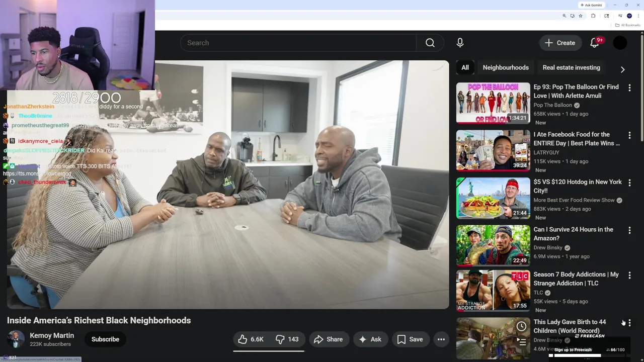The image size is (644, 362).
Task: Click 'More Best Ever Food Review Show' channel
Action: (574, 200)
